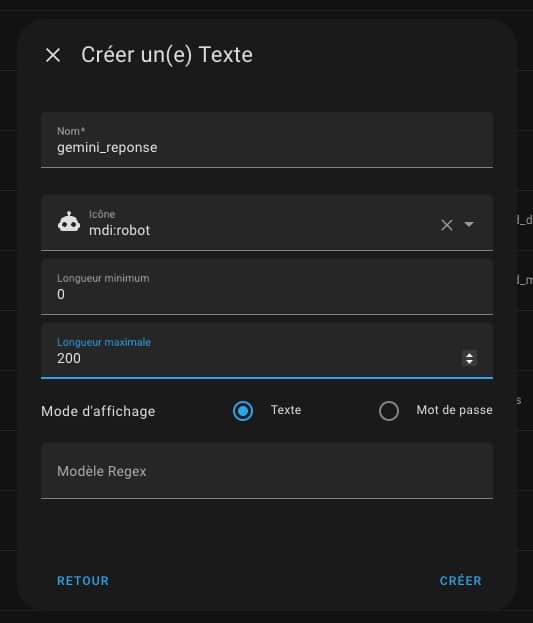Clear the mdi:robot icon selection
The width and height of the screenshot is (533, 623).
pos(447,225)
